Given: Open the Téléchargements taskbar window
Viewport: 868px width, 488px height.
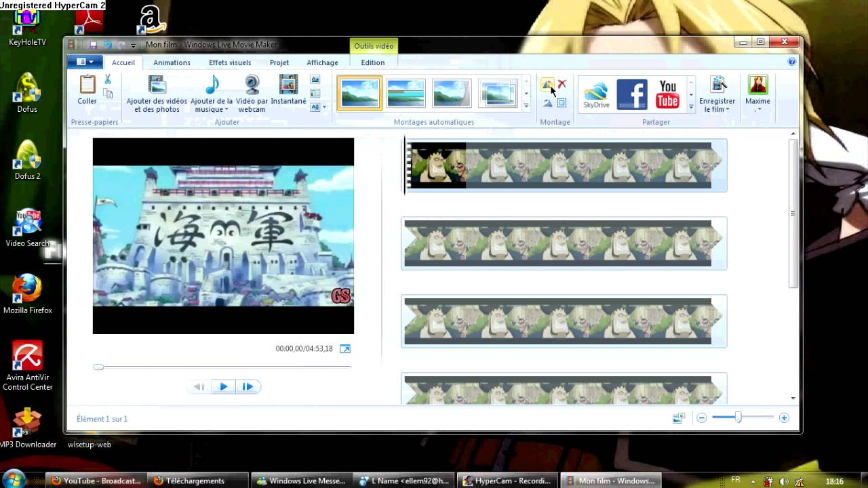Looking at the screenshot, I should (x=198, y=481).
